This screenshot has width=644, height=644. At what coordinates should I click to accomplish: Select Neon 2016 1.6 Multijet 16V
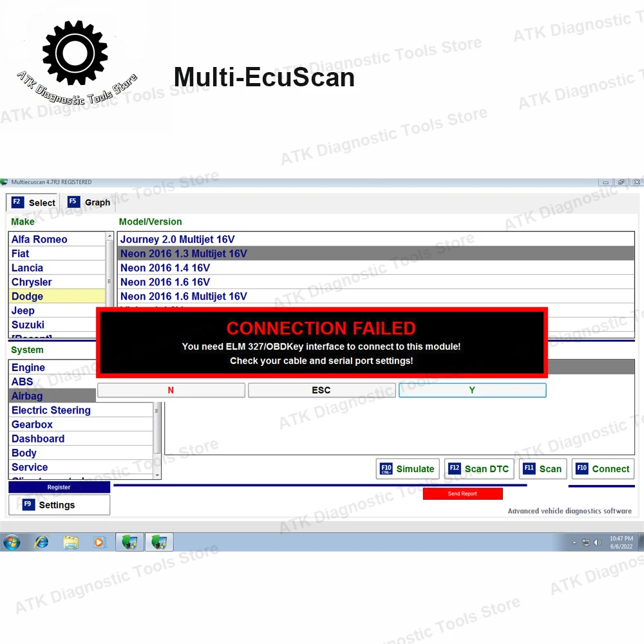[x=376, y=296]
